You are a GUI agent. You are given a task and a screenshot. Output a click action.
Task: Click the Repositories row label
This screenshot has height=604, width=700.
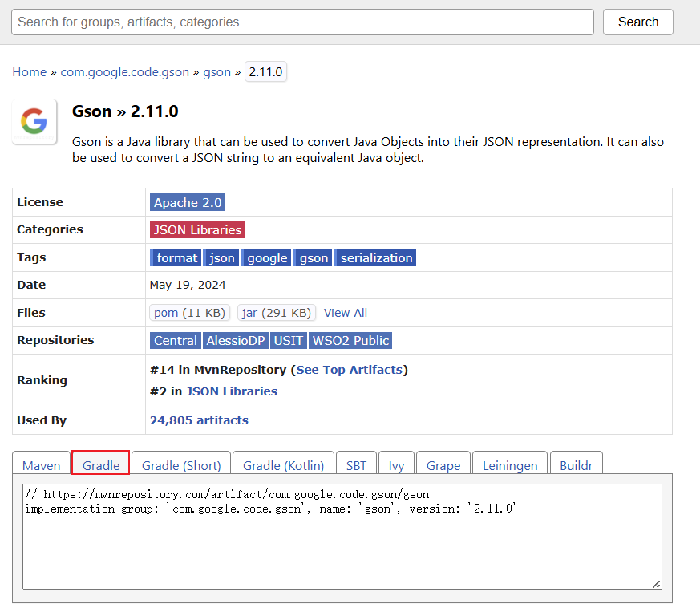coord(55,340)
